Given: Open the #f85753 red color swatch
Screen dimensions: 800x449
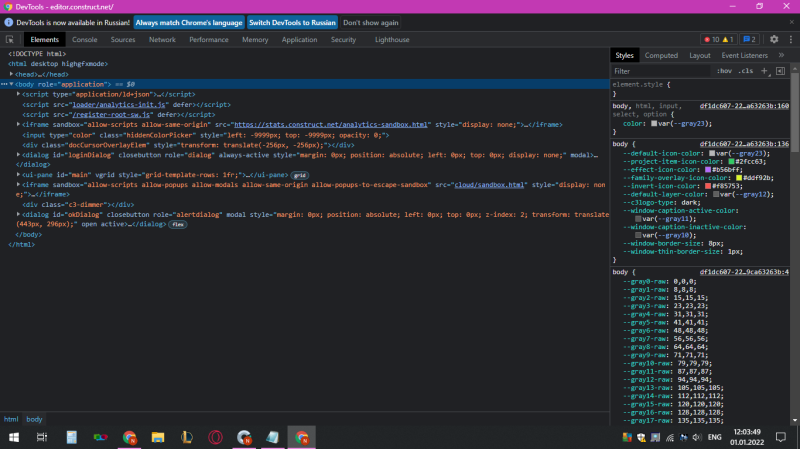Looking at the screenshot, I should point(708,186).
